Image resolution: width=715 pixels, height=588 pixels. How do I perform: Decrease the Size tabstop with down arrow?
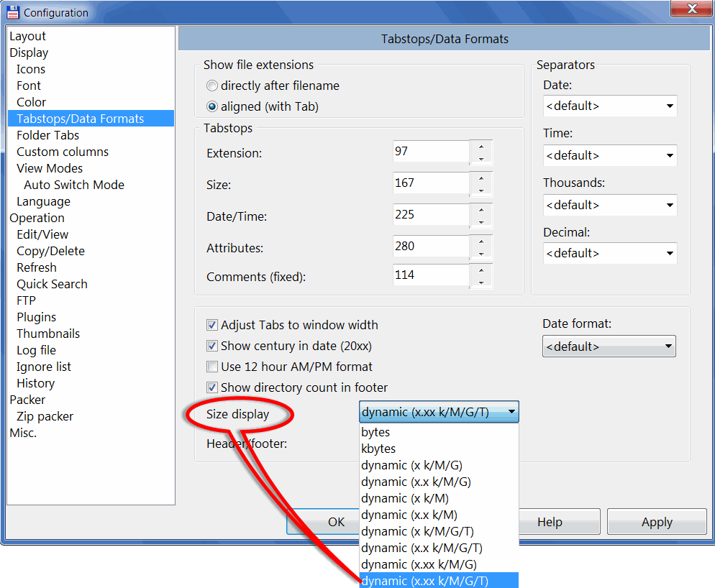point(481,190)
